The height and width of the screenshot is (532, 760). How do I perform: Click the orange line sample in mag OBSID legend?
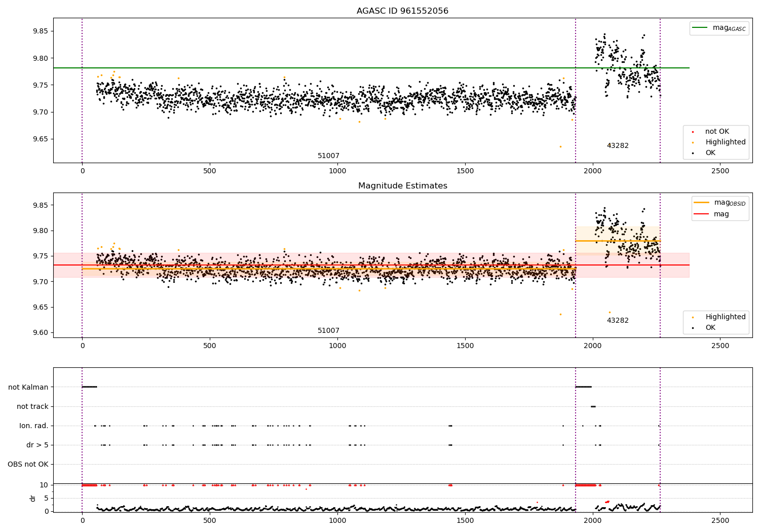pos(702,203)
